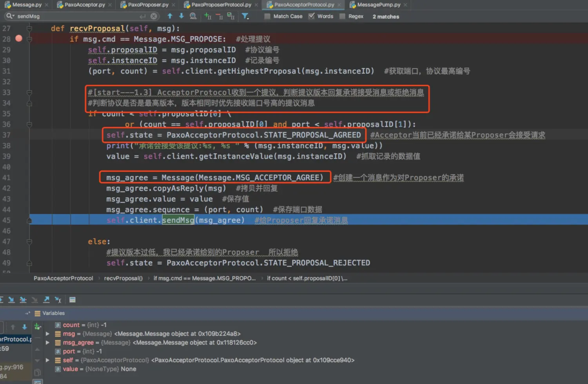The width and height of the screenshot is (588, 384).
Task: Click copy value icon in Variables sidebar
Action: (x=38, y=372)
